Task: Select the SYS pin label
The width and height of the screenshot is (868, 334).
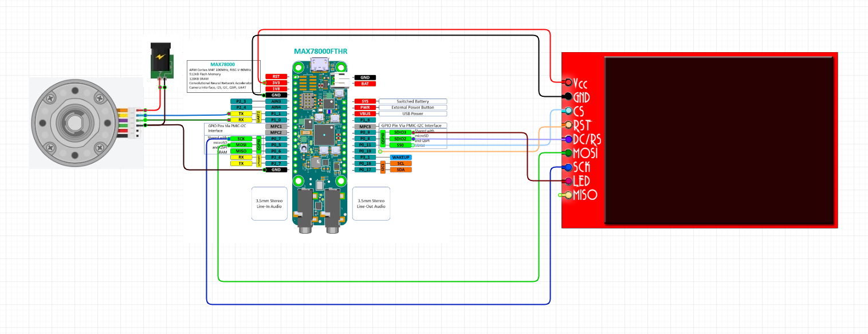Action: tap(365, 101)
